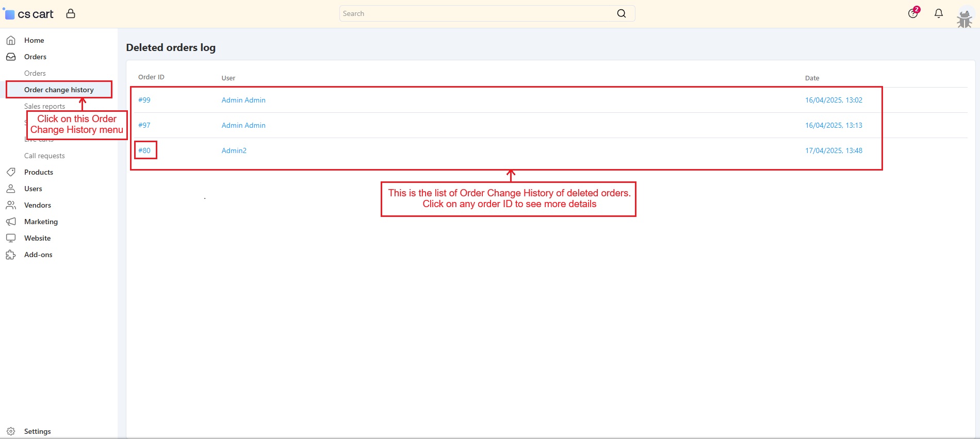Open the Settings gear icon
The image size is (980, 439).
11,431
